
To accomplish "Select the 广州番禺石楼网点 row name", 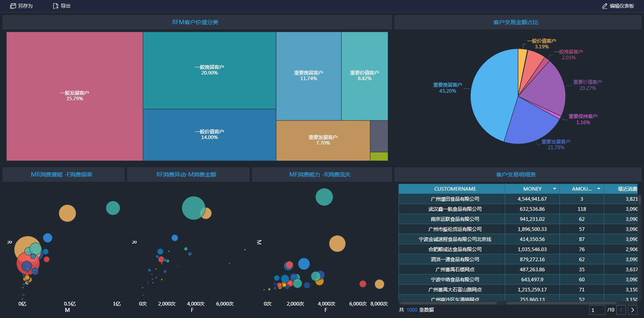I will [455, 269].
